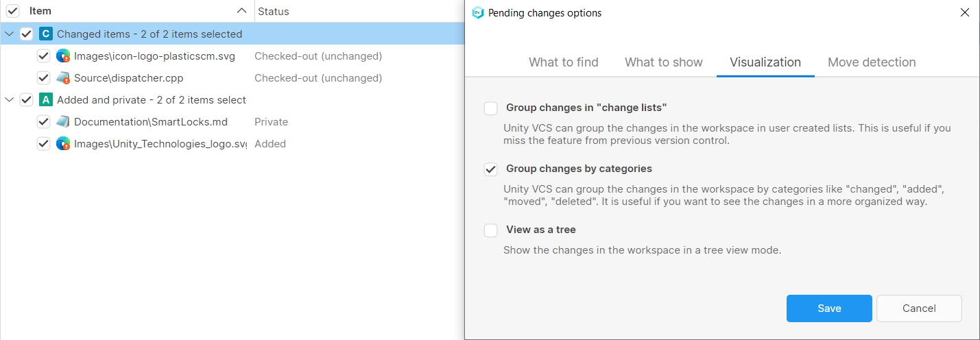Click the blue C icon for Changed items
Screen dimensions: 980x340
[46, 34]
